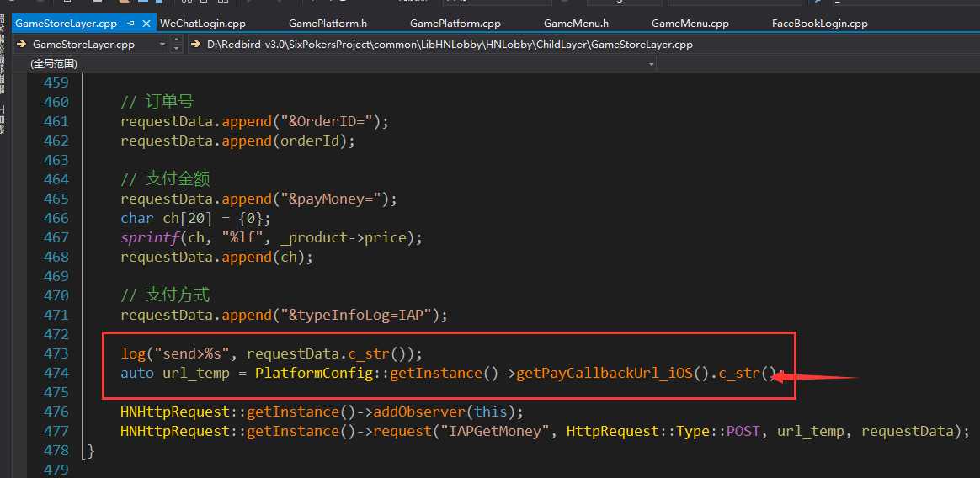Open the members dropdown right of scope
980x478 pixels.
818,64
